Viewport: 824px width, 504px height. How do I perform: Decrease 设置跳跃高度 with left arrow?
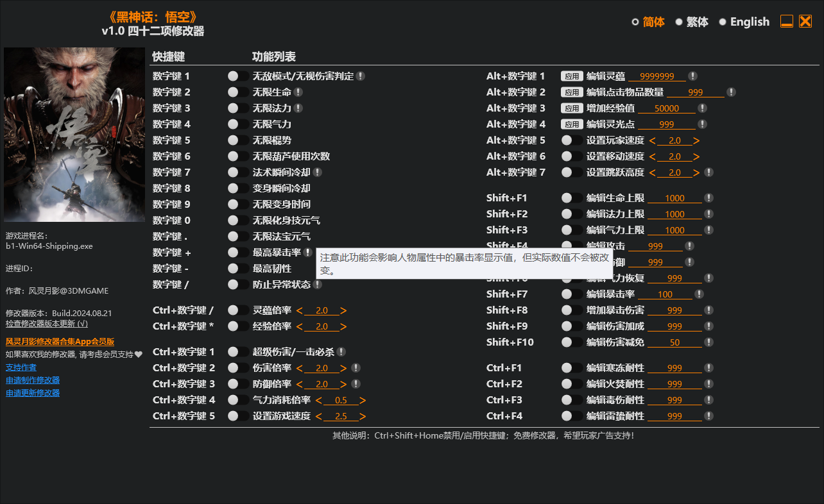coord(652,172)
